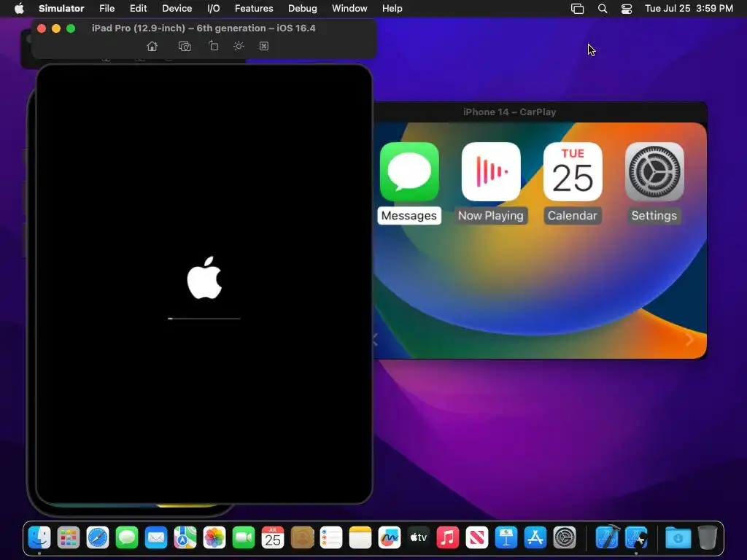Open Messages from the Dock
This screenshot has height=560, width=747.
click(127, 538)
